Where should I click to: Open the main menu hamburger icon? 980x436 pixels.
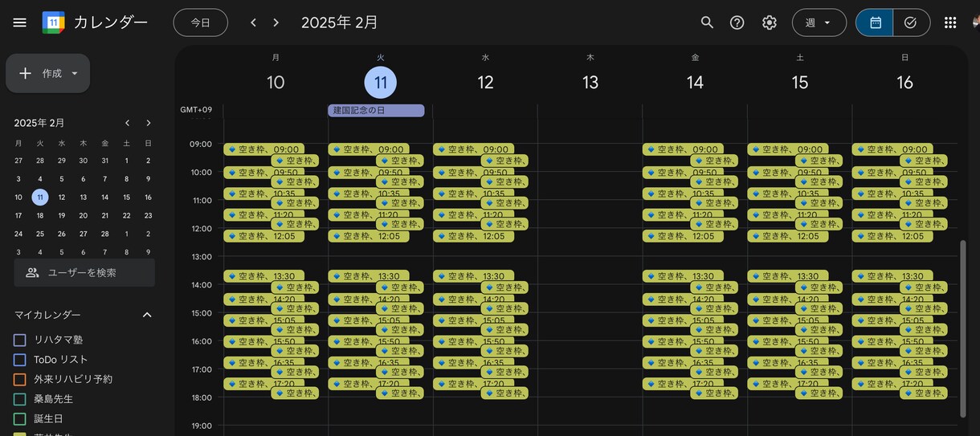click(20, 22)
